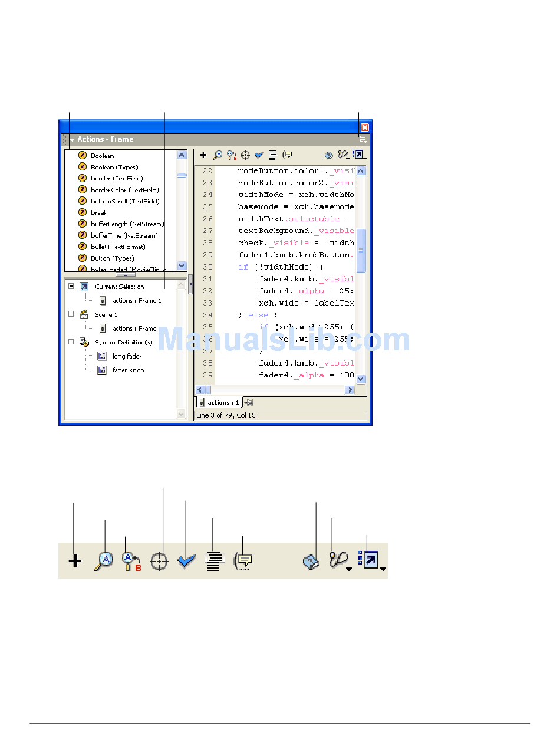Viewport: 560px width, 742px height.
Task: Click Show Code Hint icon in Actions panel
Action: tap(287, 155)
